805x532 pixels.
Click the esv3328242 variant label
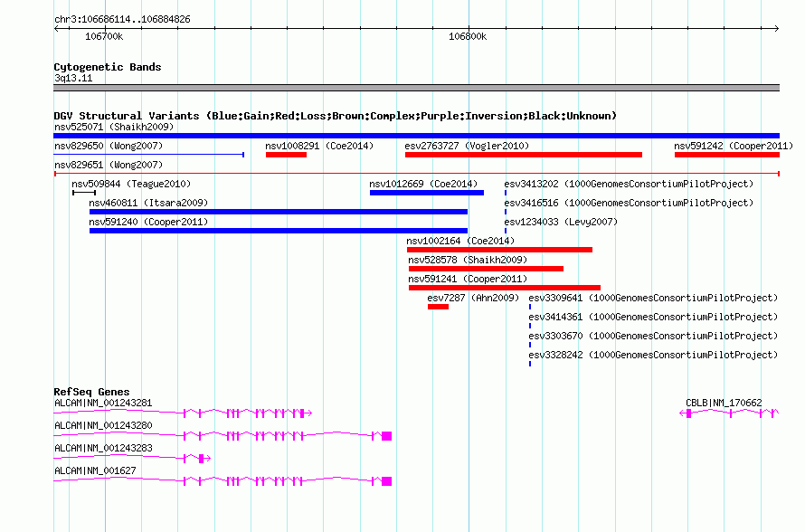[x=653, y=355]
